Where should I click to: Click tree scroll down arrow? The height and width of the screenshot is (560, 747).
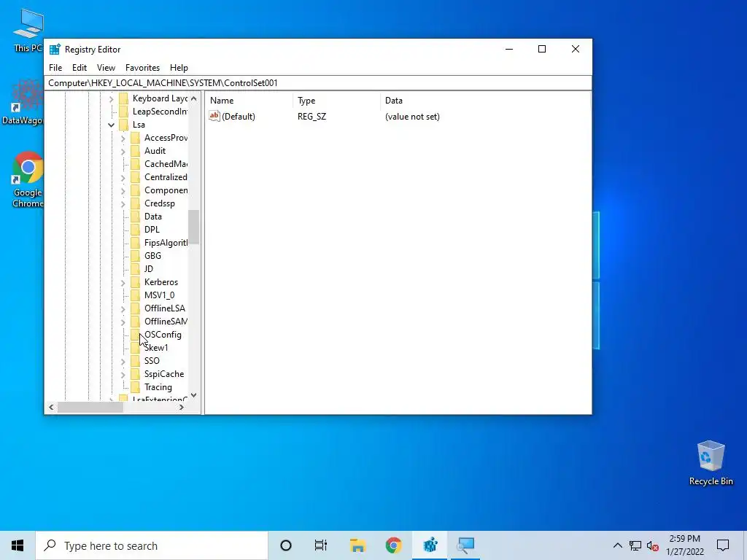pos(193,395)
